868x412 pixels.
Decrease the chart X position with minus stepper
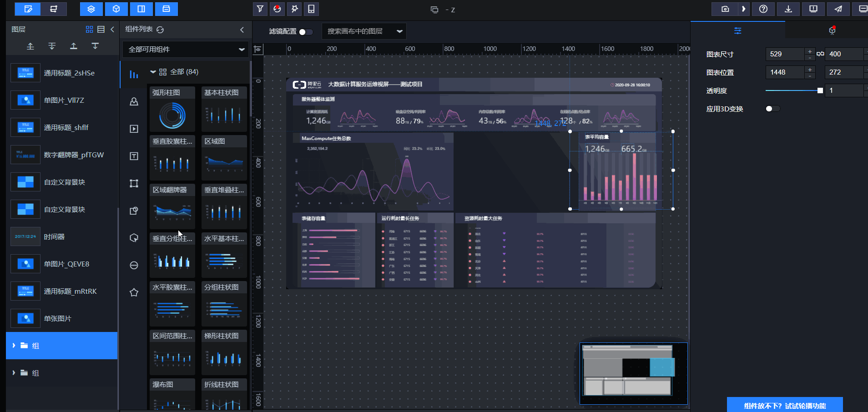[810, 75]
